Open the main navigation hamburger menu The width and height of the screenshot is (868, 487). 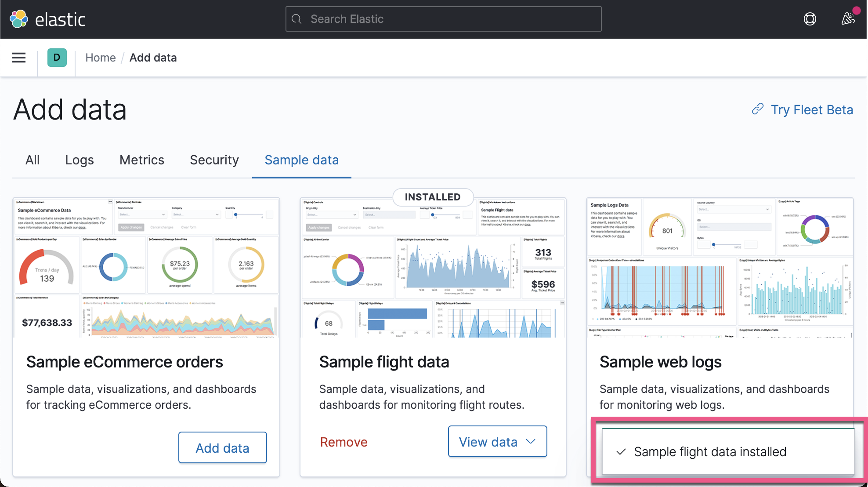pos(18,58)
